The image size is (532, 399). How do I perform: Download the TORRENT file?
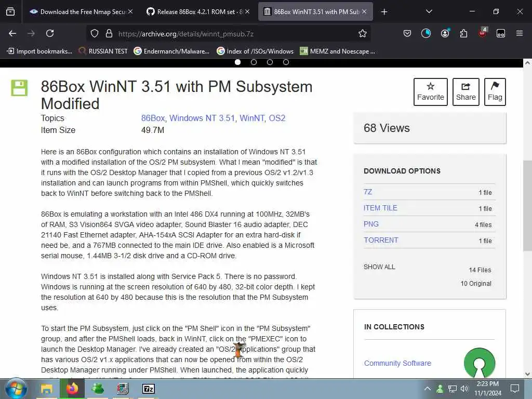pos(381,240)
